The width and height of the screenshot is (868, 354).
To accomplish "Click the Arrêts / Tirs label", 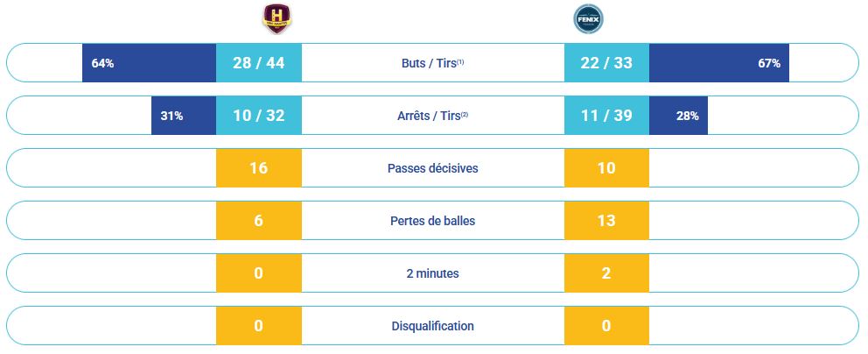I will [432, 116].
